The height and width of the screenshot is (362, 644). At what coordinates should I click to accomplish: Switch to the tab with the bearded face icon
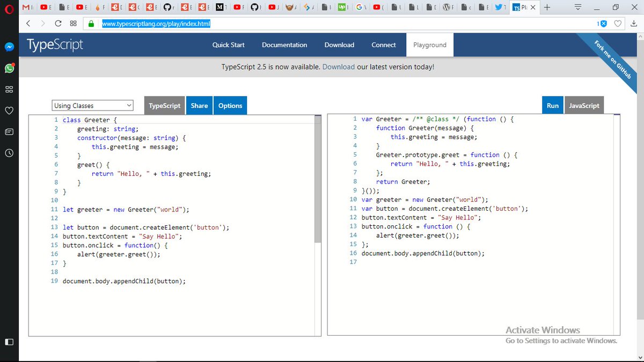click(292, 8)
